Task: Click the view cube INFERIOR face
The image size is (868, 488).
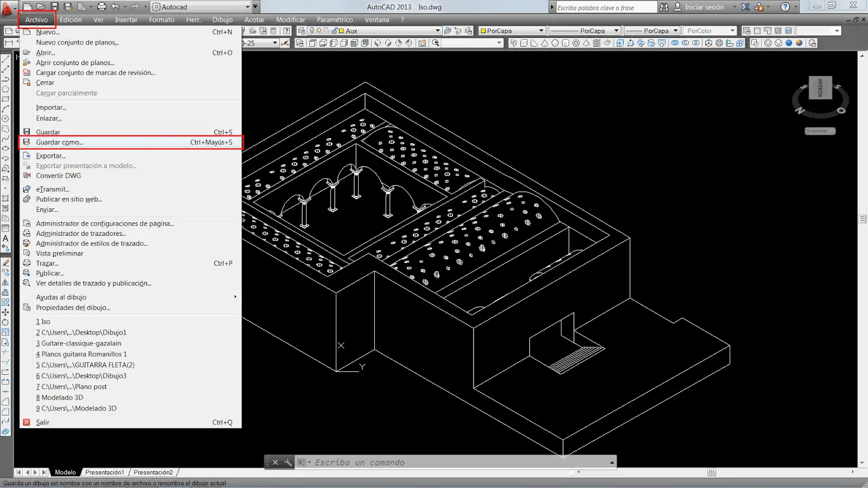Action: (x=820, y=88)
